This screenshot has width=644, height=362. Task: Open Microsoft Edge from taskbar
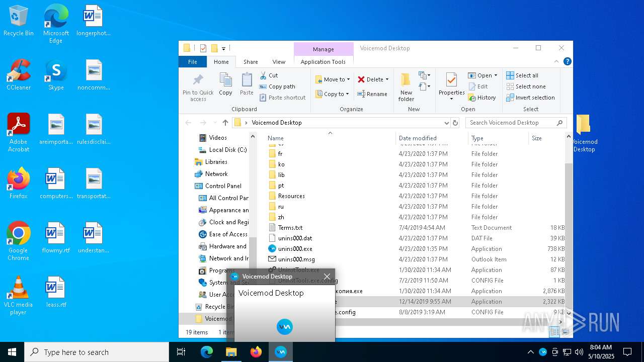[x=206, y=352]
